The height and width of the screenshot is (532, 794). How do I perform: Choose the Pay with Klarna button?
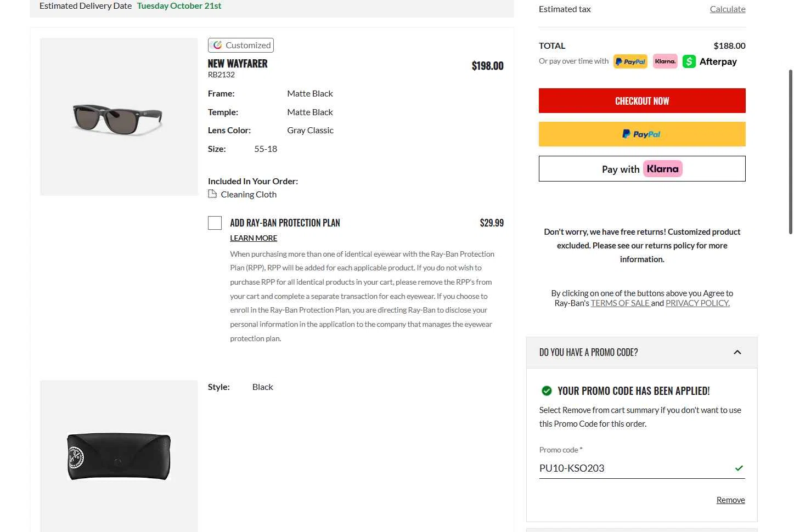[641, 169]
